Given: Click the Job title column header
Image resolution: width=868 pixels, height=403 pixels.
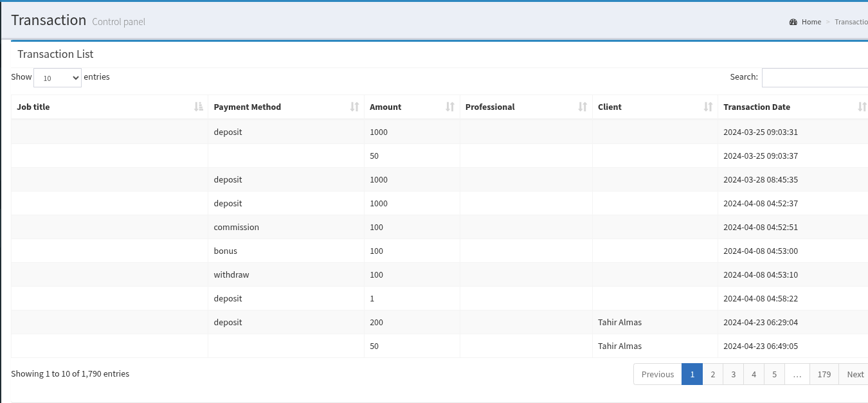Looking at the screenshot, I should [109, 107].
